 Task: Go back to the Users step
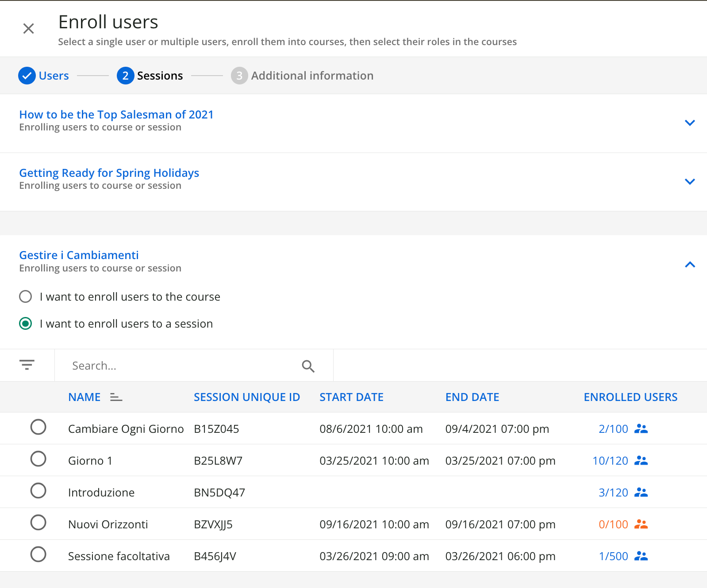coord(44,76)
